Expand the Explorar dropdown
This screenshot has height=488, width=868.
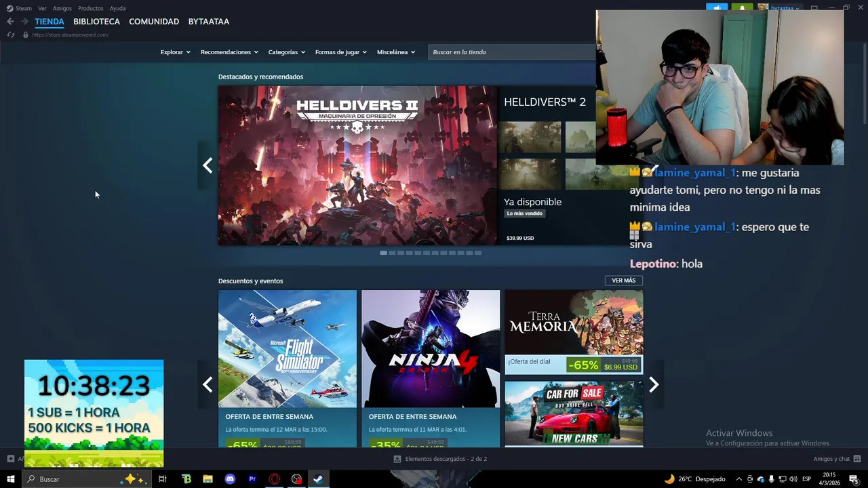[x=175, y=52]
